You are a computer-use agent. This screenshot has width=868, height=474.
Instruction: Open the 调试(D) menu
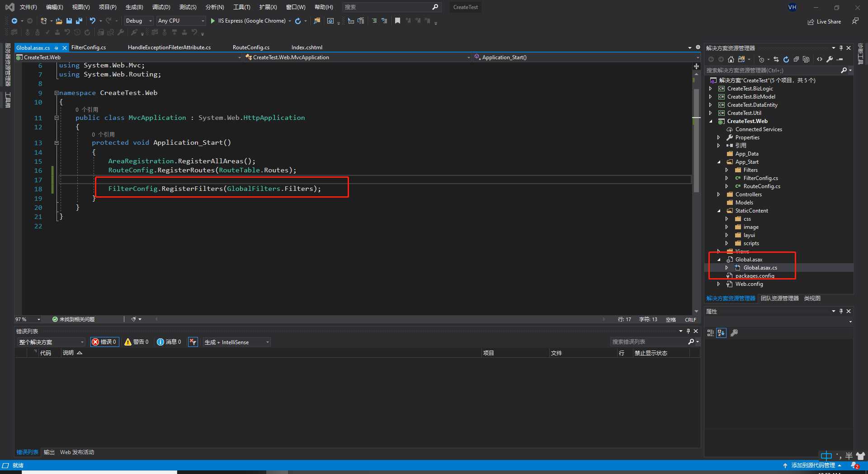161,7
